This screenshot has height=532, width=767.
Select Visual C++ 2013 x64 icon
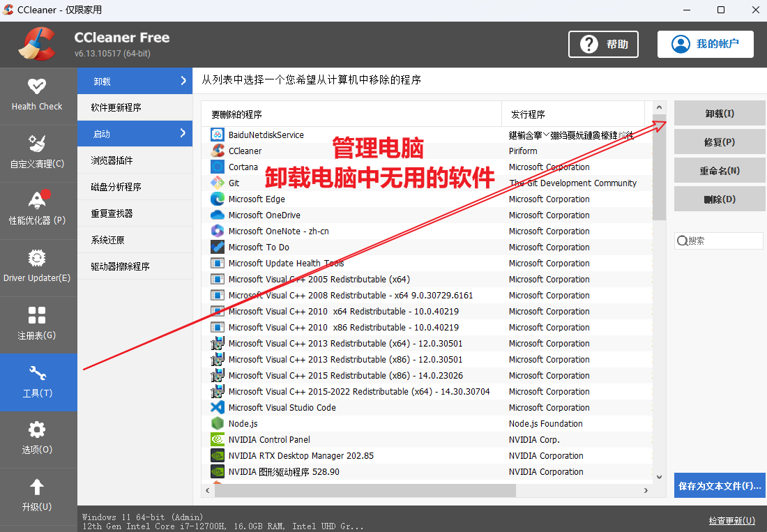click(x=217, y=343)
